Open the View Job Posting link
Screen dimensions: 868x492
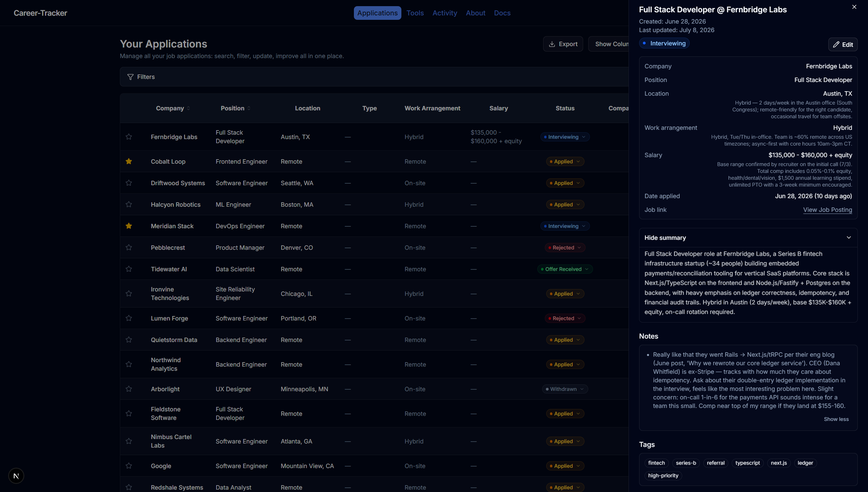[x=827, y=210]
